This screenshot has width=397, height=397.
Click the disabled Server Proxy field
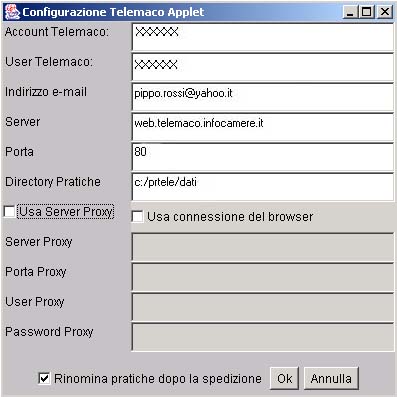[x=263, y=247]
